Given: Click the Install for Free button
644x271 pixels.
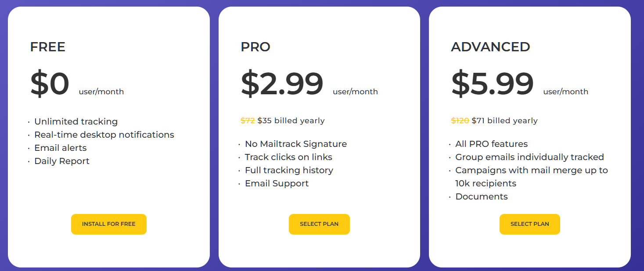Looking at the screenshot, I should [108, 224].
